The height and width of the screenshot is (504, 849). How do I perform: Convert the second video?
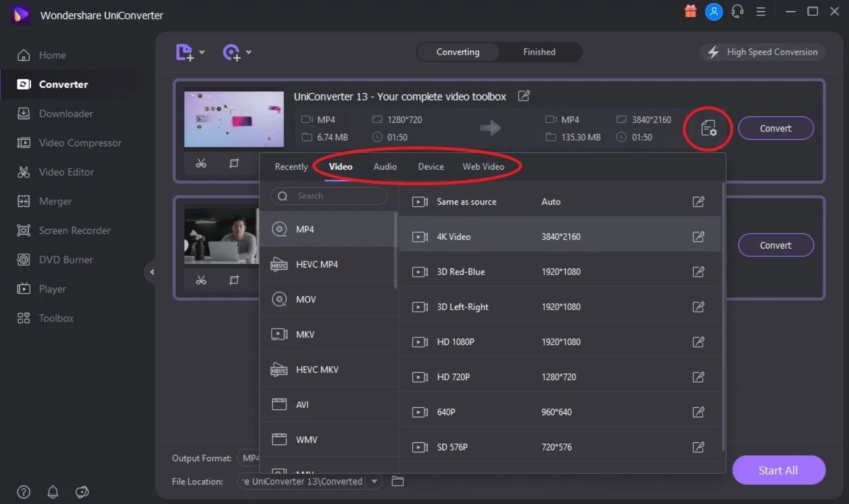[776, 245]
